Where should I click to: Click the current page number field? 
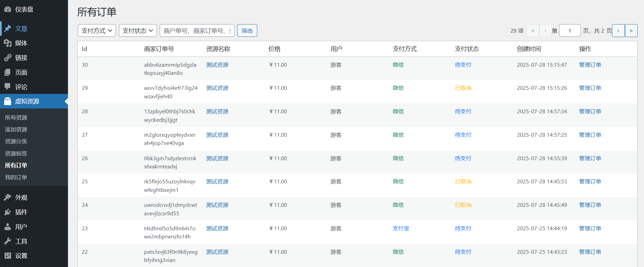click(x=570, y=31)
